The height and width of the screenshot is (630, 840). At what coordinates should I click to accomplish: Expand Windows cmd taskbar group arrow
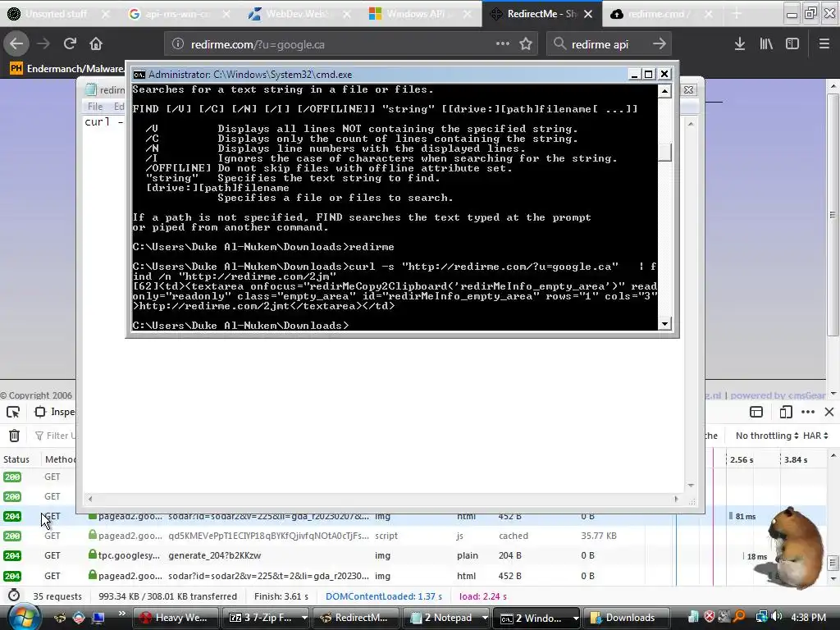(575, 618)
